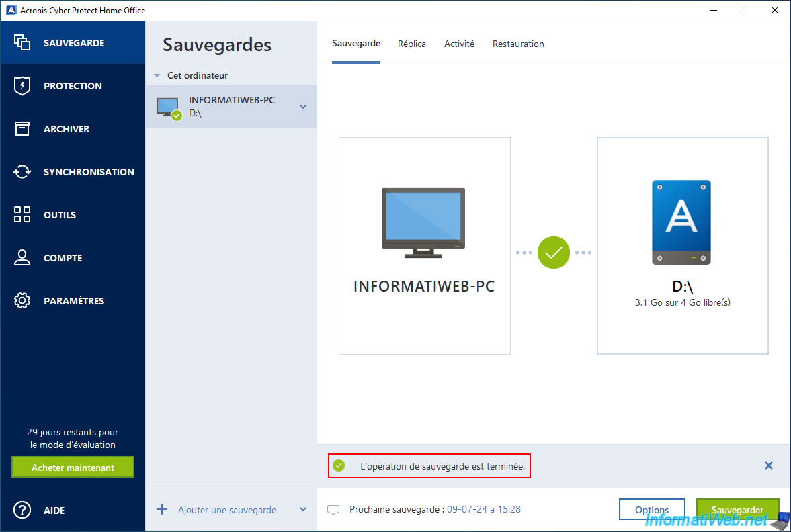Switch to the Réplica tab
The height and width of the screenshot is (532, 791).
click(412, 44)
